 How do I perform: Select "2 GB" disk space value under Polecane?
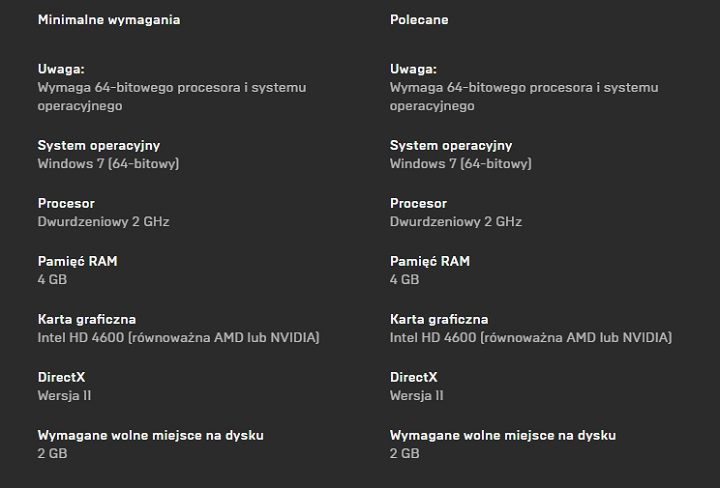404,453
